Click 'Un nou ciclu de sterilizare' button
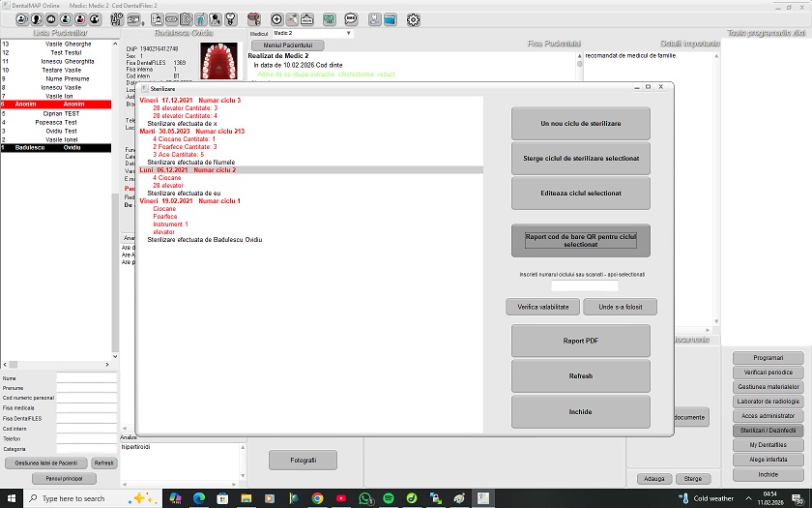812x508 pixels. [580, 124]
